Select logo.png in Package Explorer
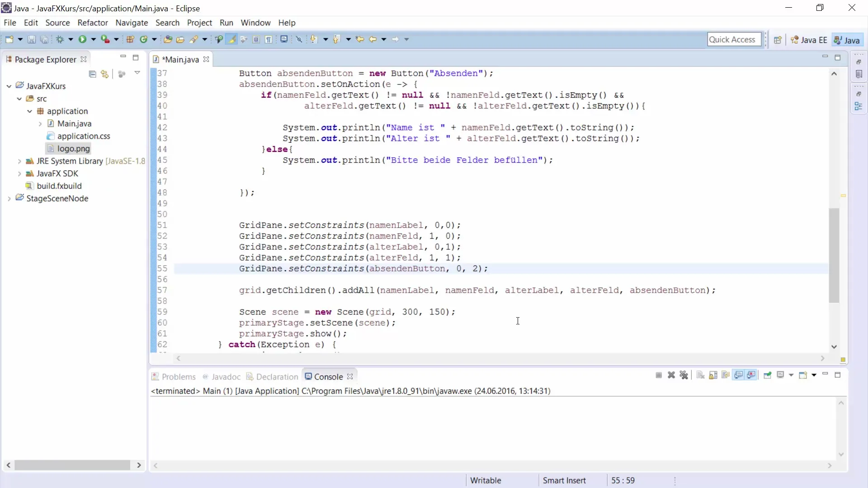The image size is (868, 488). (x=69, y=148)
